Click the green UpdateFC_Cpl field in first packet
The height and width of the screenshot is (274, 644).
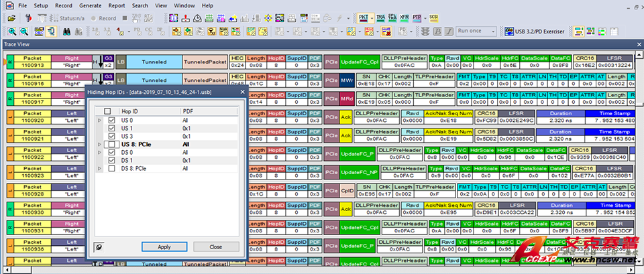360,62
